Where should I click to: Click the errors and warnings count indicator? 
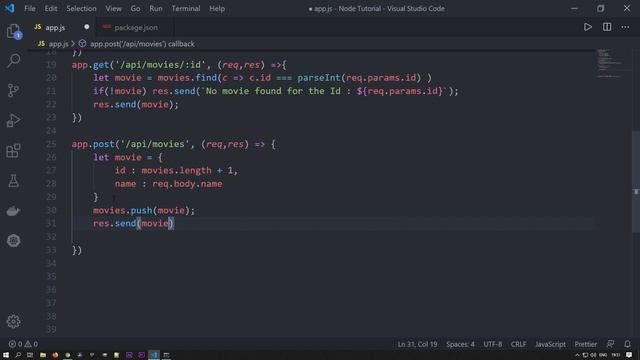23,344
